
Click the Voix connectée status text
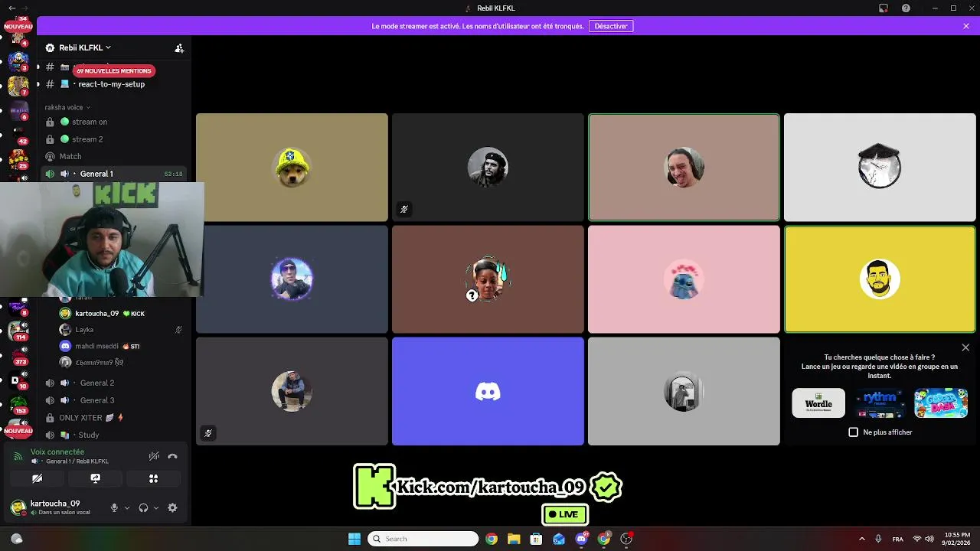click(57, 452)
